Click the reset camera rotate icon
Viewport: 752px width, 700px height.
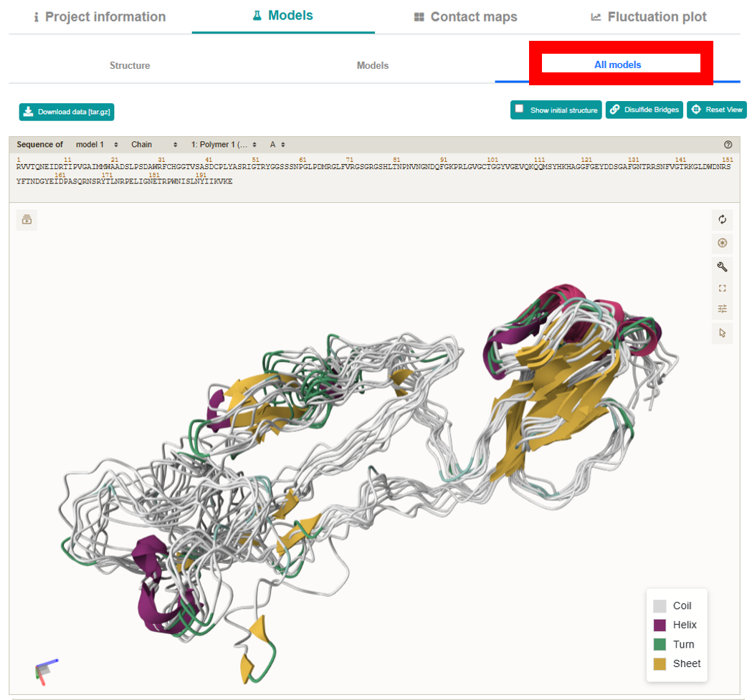click(723, 219)
